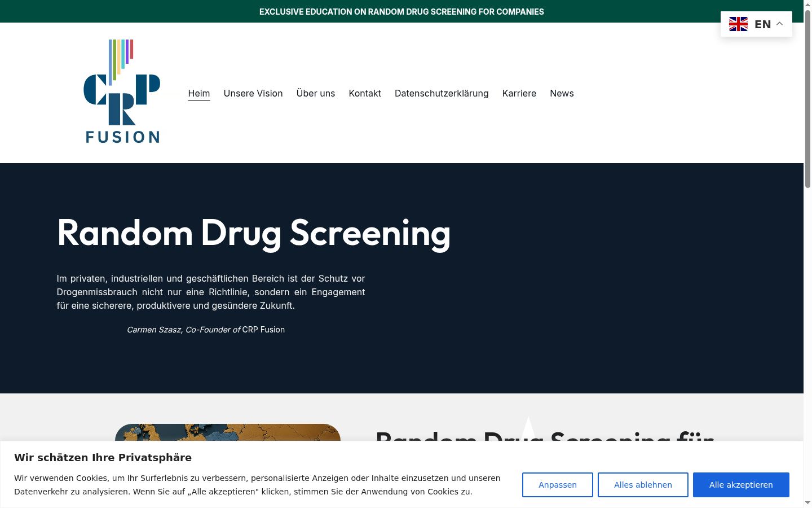Click the vertical page scrollbar thumb

click(807, 99)
